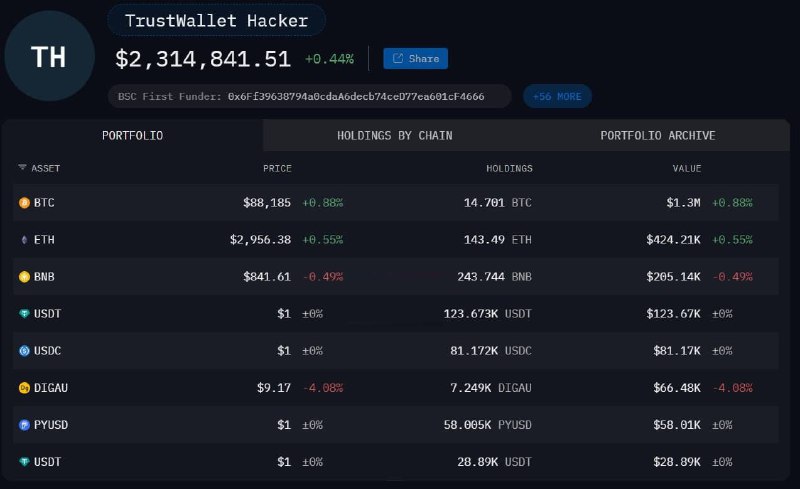The height and width of the screenshot is (489, 800).
Task: Open the Portfolio Archive tab
Action: [657, 135]
